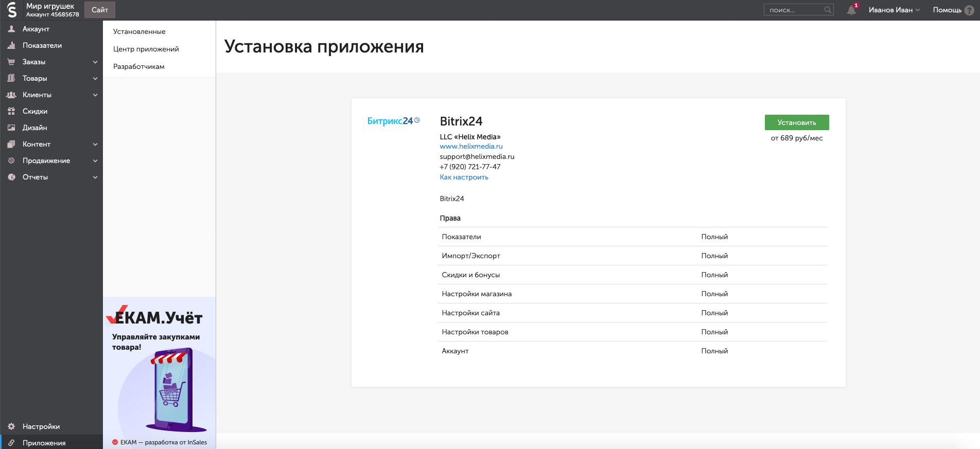The width and height of the screenshot is (980, 449).
Task: Click the Настройки магазина permission row
Action: pos(634,294)
